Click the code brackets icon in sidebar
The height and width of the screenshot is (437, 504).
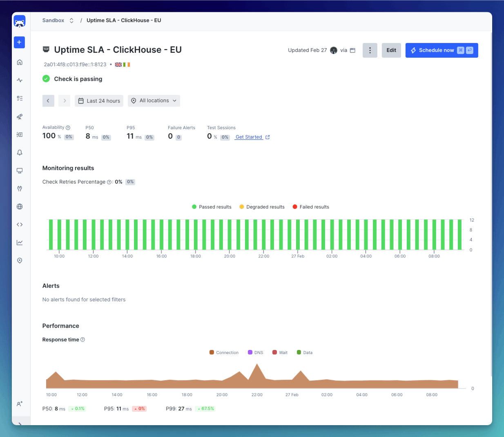tap(20, 224)
